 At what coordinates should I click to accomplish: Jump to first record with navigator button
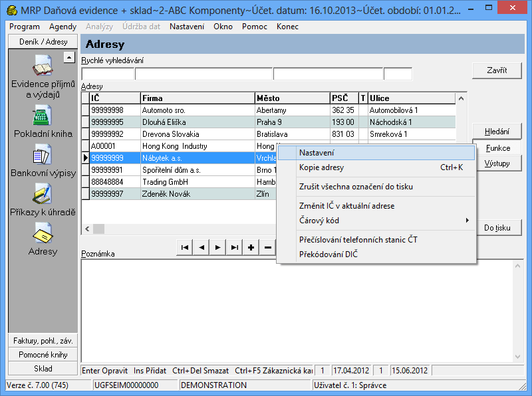[185, 247]
